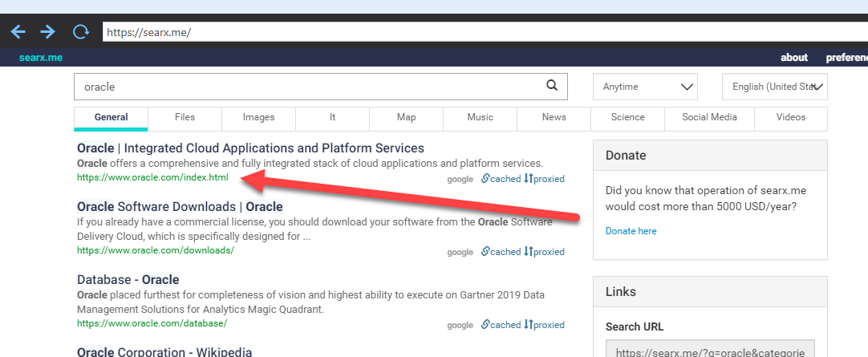This screenshot has height=357, width=868.
Task: Click google engine label under database result
Action: 460,325
